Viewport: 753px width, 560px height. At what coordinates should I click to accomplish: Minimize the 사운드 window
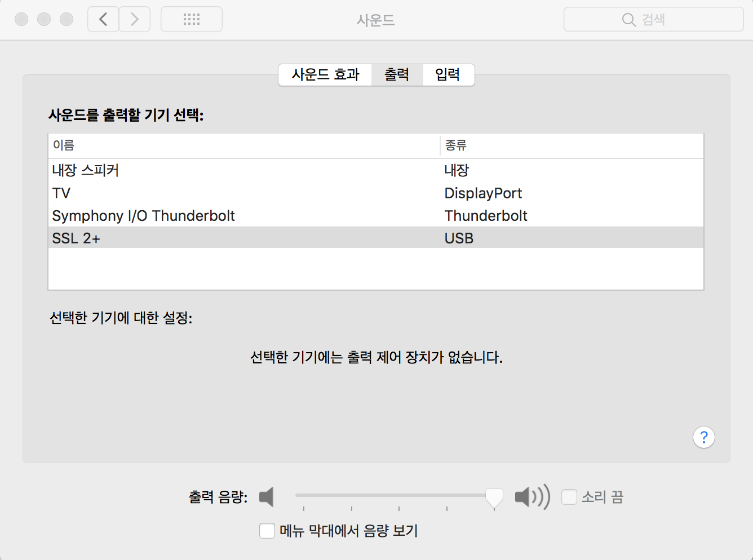[x=44, y=19]
